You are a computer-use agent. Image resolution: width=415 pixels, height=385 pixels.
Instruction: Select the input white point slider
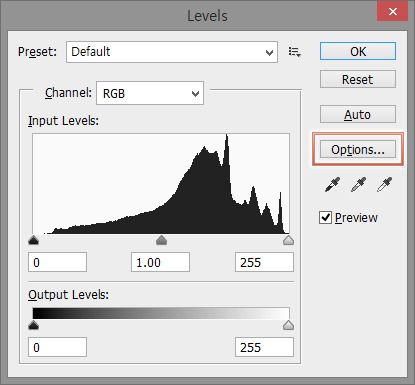(288, 240)
